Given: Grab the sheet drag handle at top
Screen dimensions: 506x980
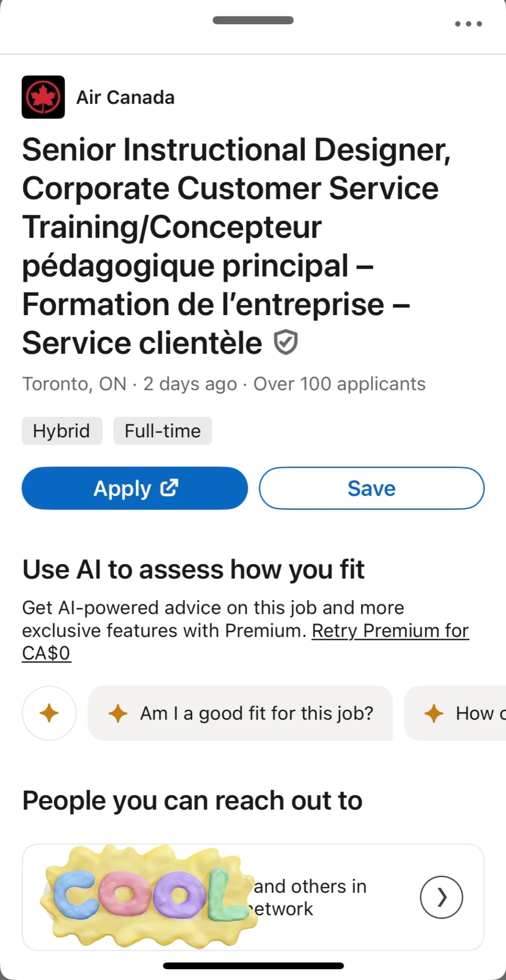Looking at the screenshot, I should click(x=253, y=21).
